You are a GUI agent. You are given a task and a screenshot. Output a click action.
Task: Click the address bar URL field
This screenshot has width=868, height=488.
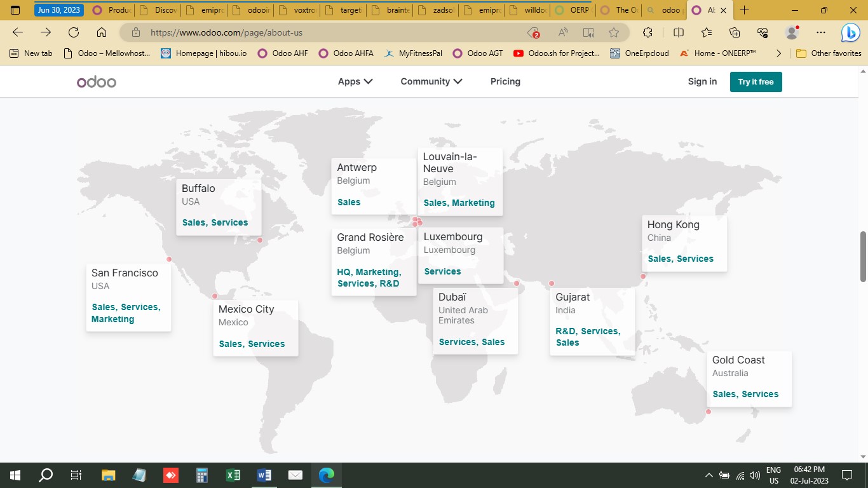click(330, 32)
